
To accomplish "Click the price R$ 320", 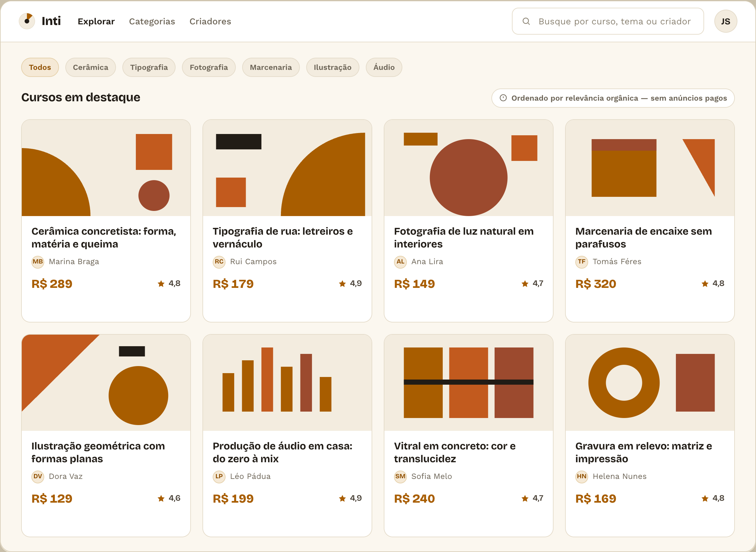I will [x=596, y=284].
